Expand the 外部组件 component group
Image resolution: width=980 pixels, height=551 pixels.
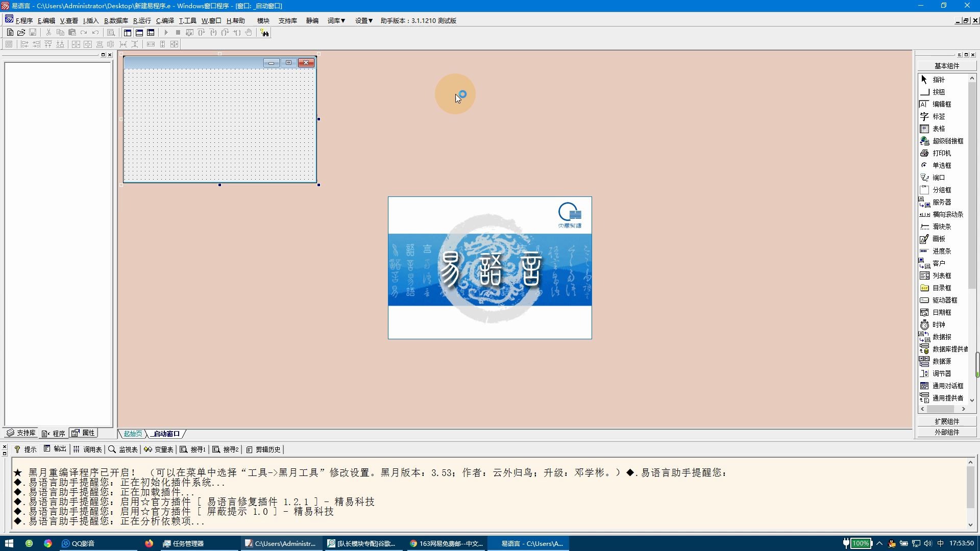click(x=947, y=432)
